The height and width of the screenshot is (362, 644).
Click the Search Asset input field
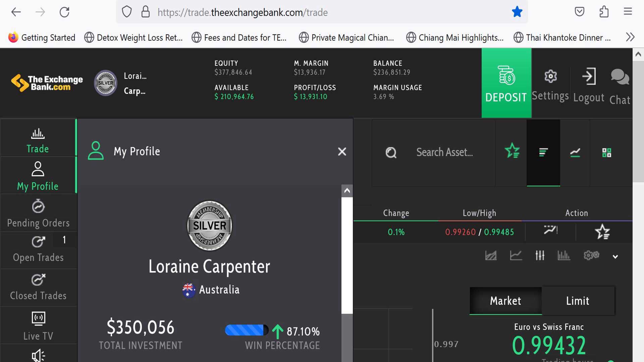click(x=444, y=153)
